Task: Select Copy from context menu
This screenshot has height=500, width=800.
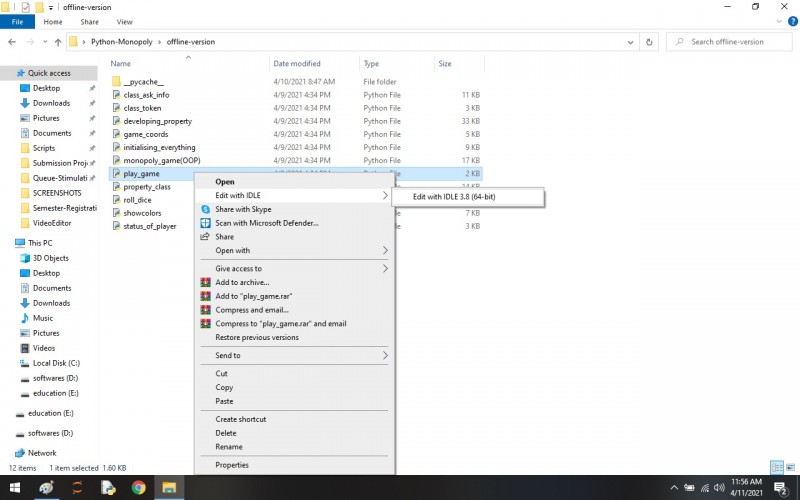Action: coord(294,387)
